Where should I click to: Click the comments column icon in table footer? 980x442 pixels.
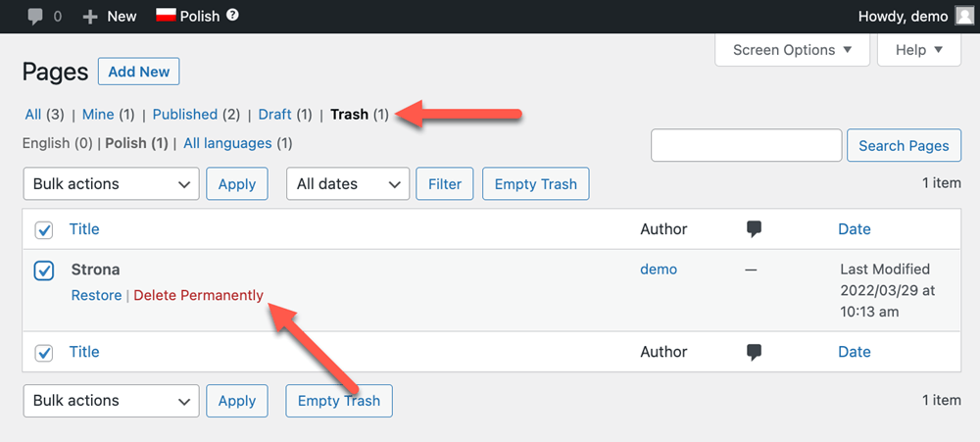tap(754, 352)
